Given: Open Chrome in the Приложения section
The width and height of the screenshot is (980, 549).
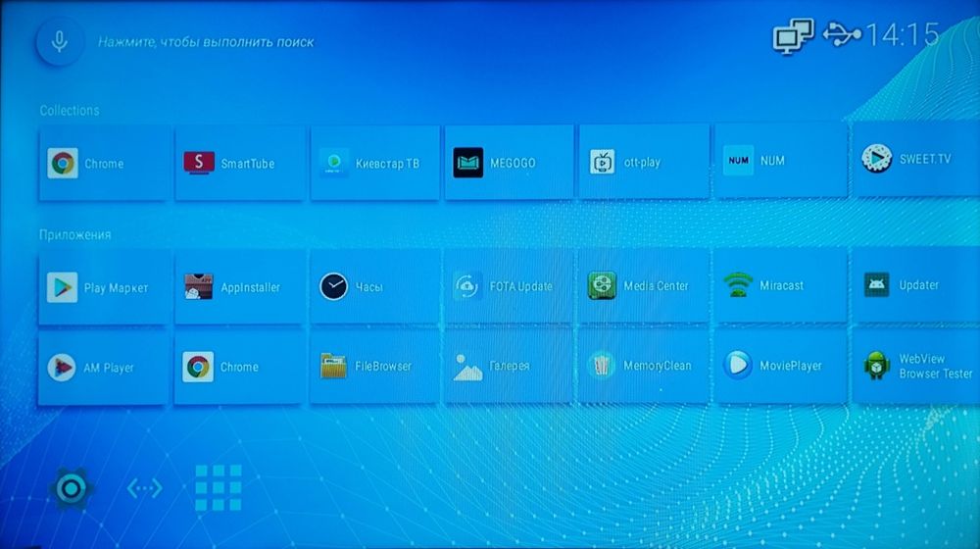Looking at the screenshot, I should pos(239,367).
